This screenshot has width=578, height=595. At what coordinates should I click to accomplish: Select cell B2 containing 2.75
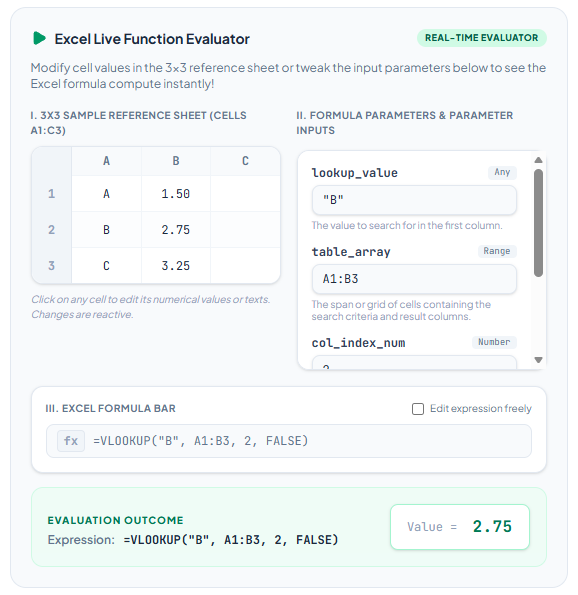176,230
